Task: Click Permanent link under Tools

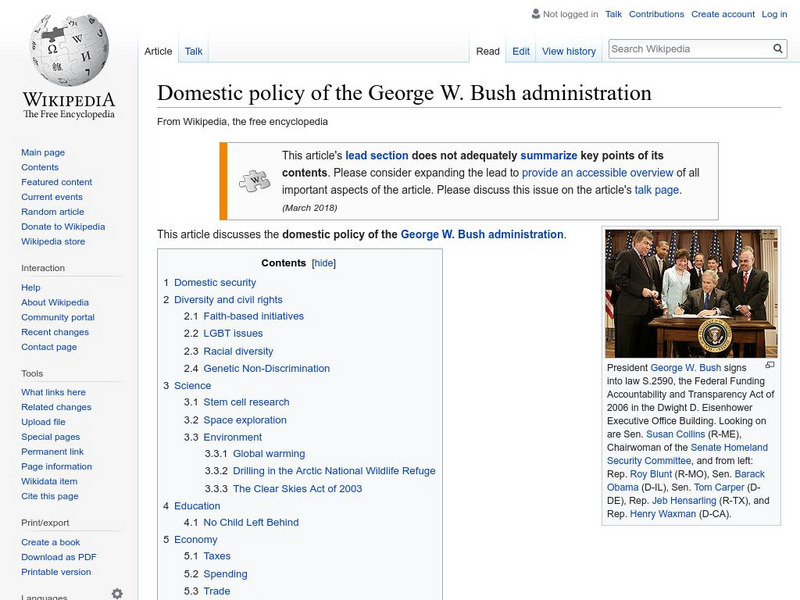Action: (55, 450)
